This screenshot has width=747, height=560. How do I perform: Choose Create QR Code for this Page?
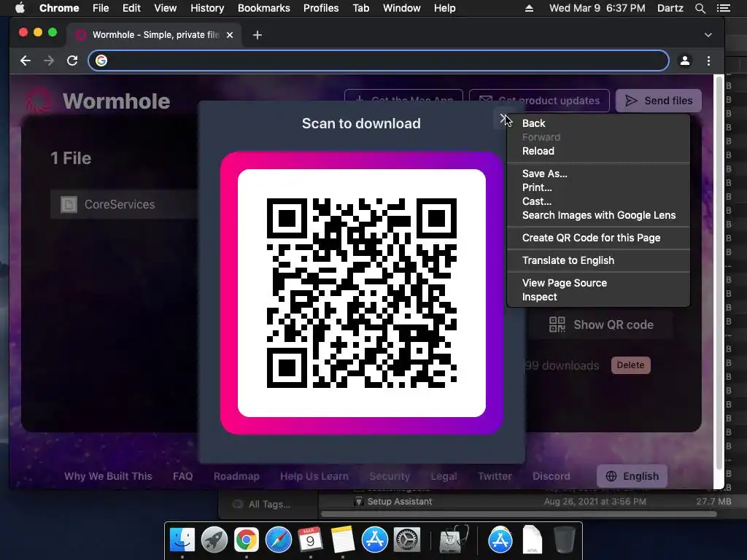(x=591, y=238)
